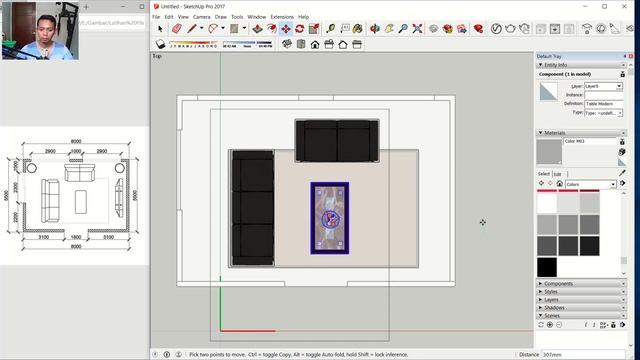The height and width of the screenshot is (360, 640).
Task: Open the Draw menu
Action: 221,17
